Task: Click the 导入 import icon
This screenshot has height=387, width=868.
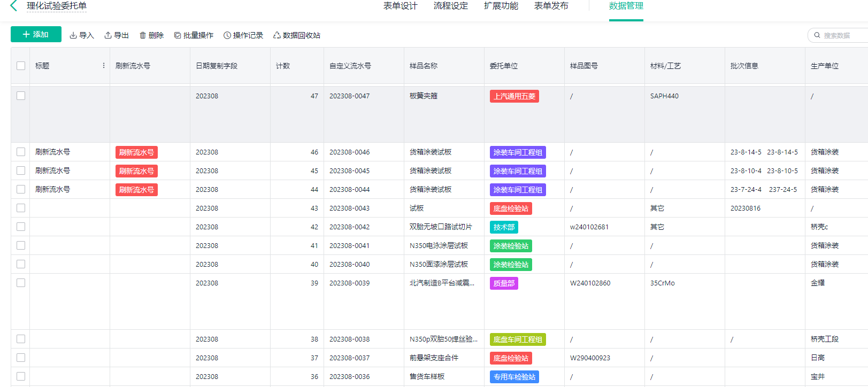Action: click(x=73, y=35)
